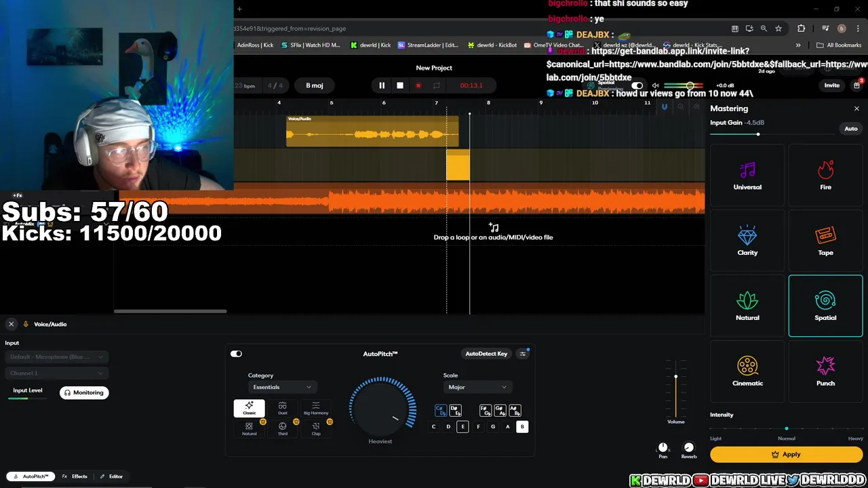Open the gift icon with notification badge

(856, 85)
